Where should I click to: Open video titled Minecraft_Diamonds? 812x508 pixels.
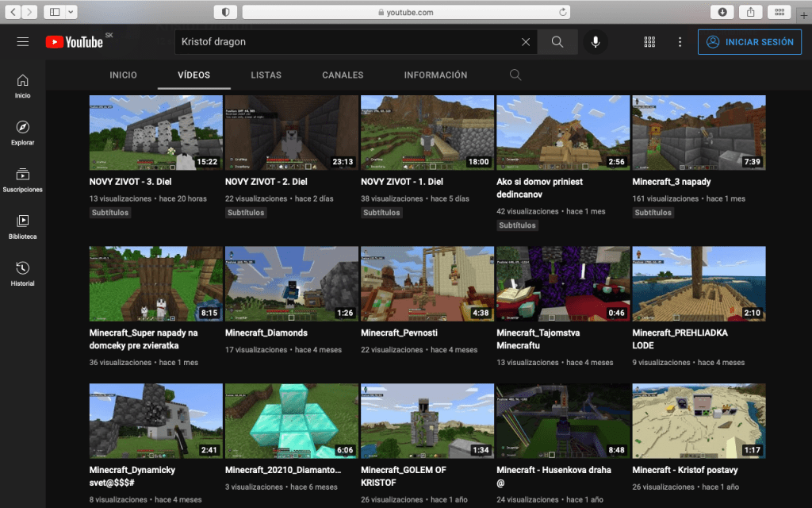[x=266, y=333]
